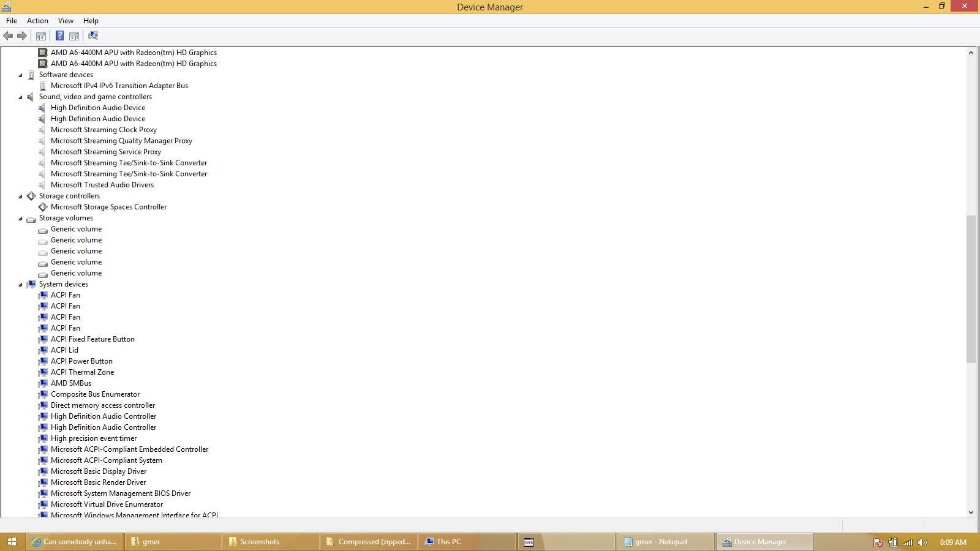Select Microsoft Streaming Clock Proxy
Viewport: 980px width, 551px height.
[104, 130]
